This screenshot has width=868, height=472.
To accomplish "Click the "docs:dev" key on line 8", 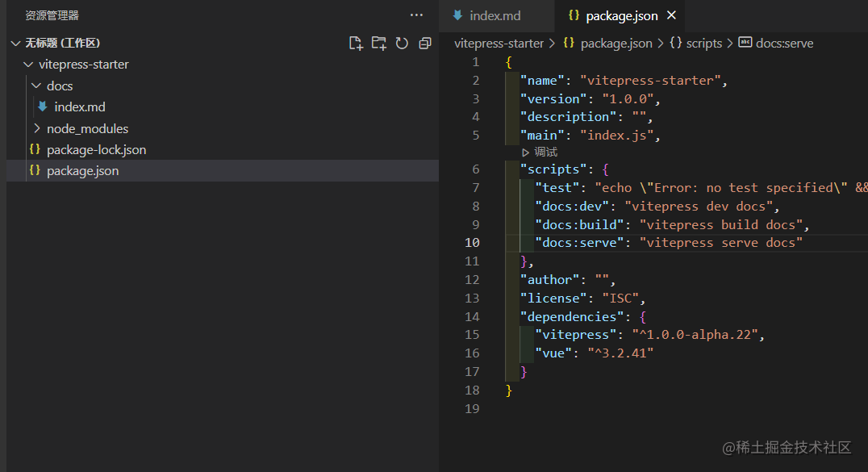I will 572,206.
